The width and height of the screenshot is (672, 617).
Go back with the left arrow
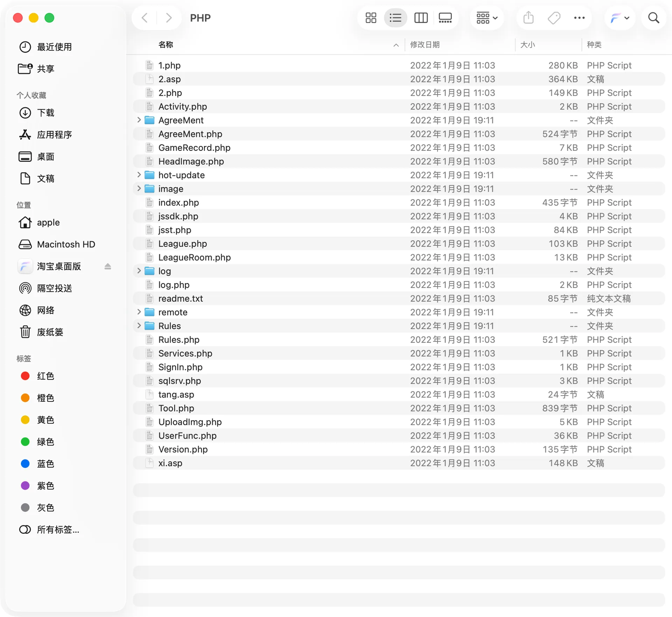point(145,18)
